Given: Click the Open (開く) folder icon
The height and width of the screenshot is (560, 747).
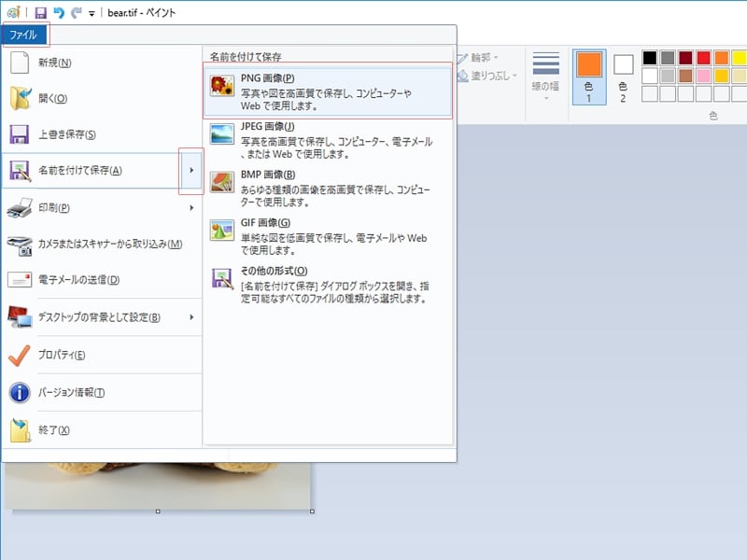Looking at the screenshot, I should pos(20,98).
